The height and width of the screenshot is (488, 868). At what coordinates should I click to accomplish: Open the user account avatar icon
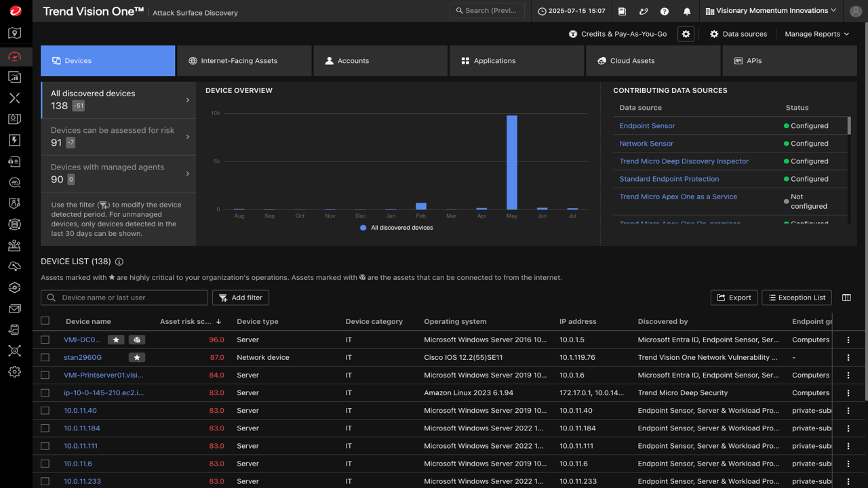pyautogui.click(x=854, y=11)
